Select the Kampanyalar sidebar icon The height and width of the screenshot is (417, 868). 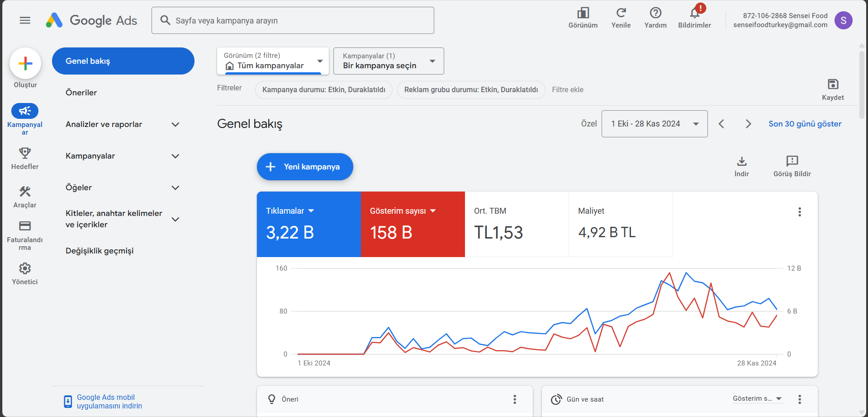pyautogui.click(x=25, y=111)
